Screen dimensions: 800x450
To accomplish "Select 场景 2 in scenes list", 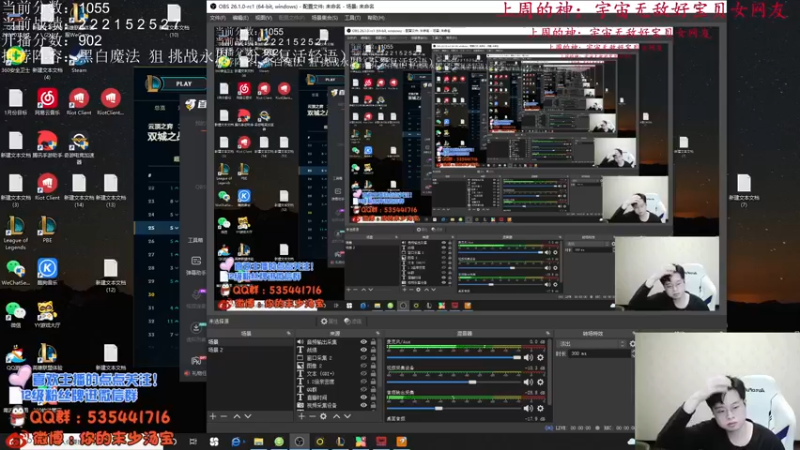I will click(x=248, y=350).
